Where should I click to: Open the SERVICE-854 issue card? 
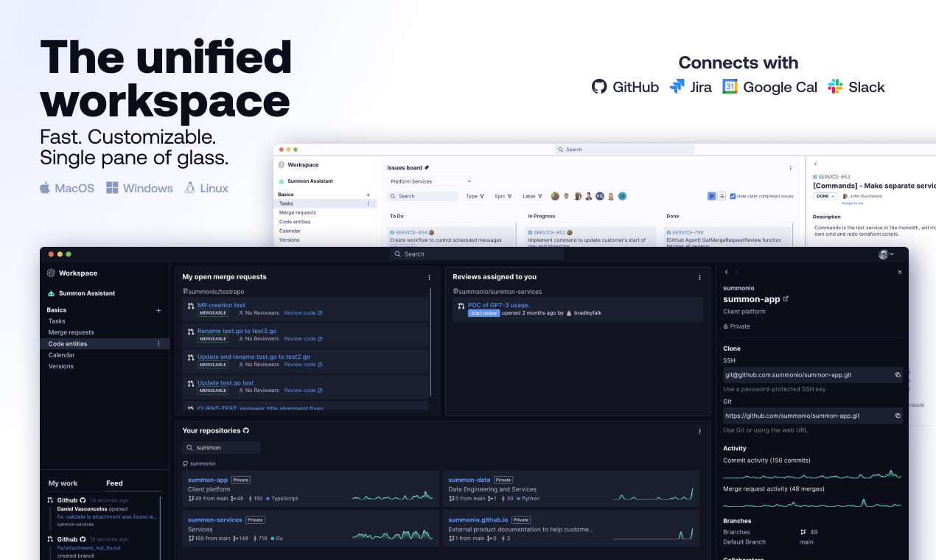[450, 237]
